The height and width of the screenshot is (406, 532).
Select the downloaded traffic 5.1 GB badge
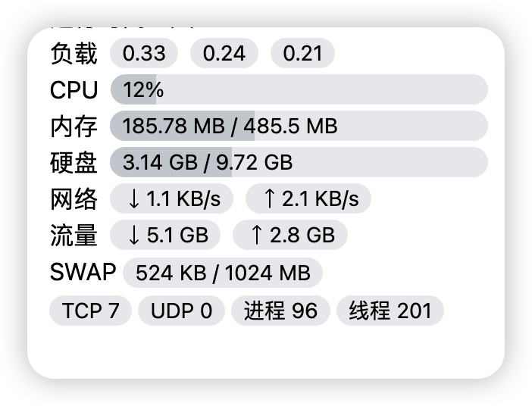[x=165, y=235]
